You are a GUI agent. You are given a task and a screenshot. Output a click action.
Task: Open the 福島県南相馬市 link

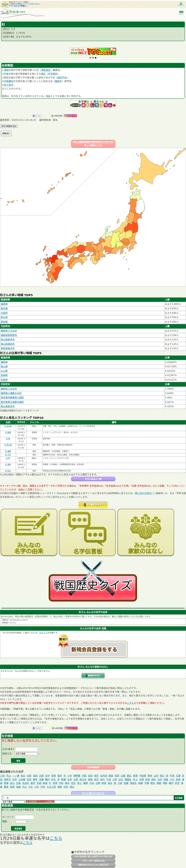9,335
